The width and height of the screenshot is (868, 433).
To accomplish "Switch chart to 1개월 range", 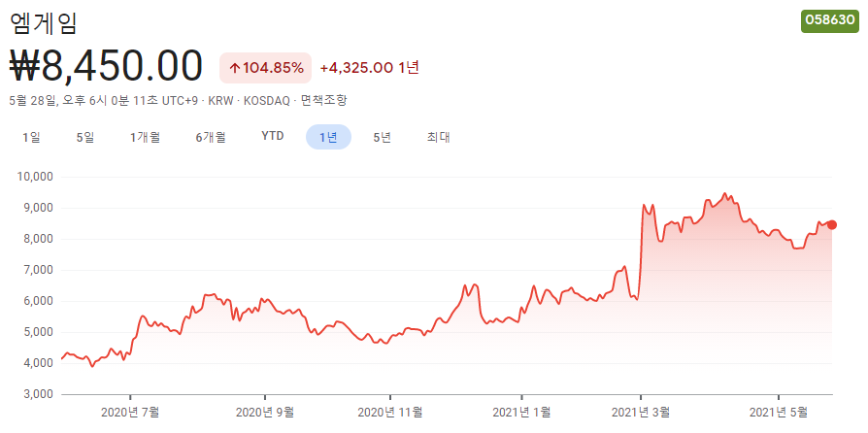I will click(146, 137).
